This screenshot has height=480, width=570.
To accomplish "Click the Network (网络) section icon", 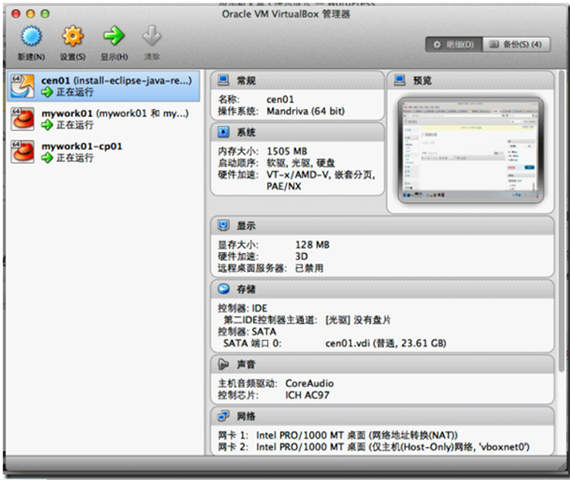I will (223, 416).
